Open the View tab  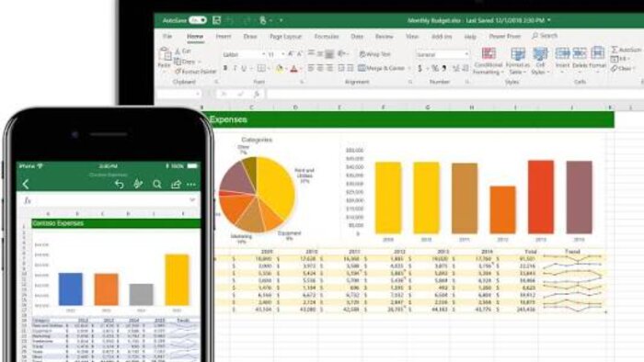[x=412, y=37]
